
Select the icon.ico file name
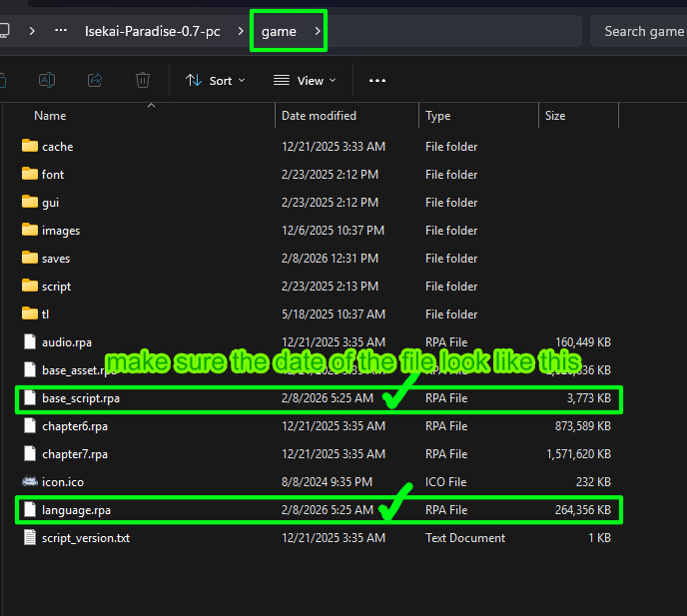(63, 482)
